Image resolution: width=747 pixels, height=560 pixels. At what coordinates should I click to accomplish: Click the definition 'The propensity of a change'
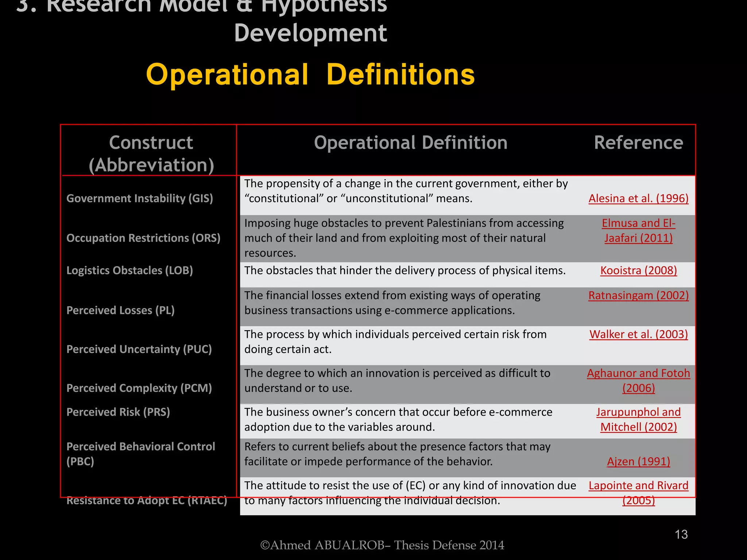(x=406, y=191)
